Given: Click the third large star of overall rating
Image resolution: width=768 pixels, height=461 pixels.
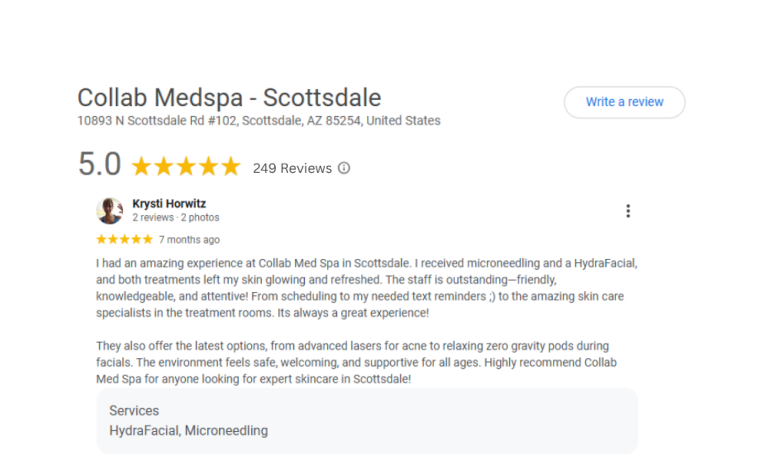Looking at the screenshot, I should click(186, 167).
